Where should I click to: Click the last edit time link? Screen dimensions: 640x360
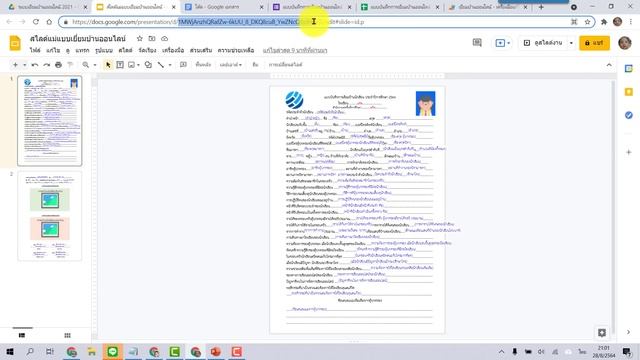point(295,50)
